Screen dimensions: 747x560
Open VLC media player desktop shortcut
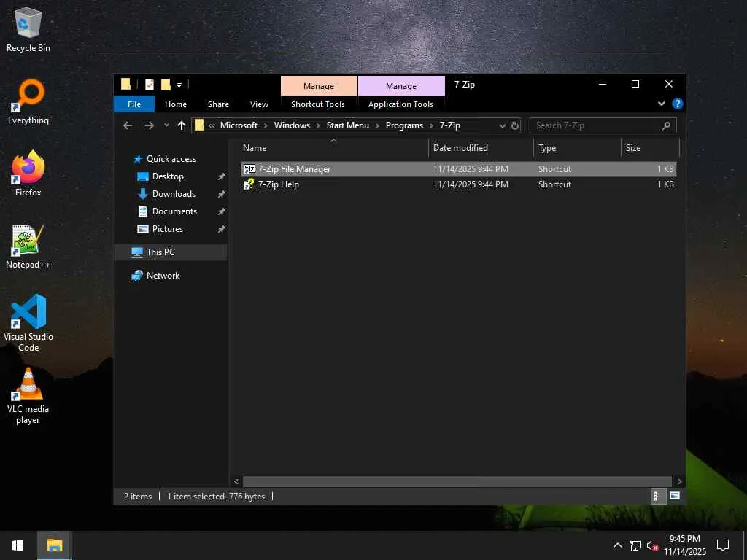[28, 395]
